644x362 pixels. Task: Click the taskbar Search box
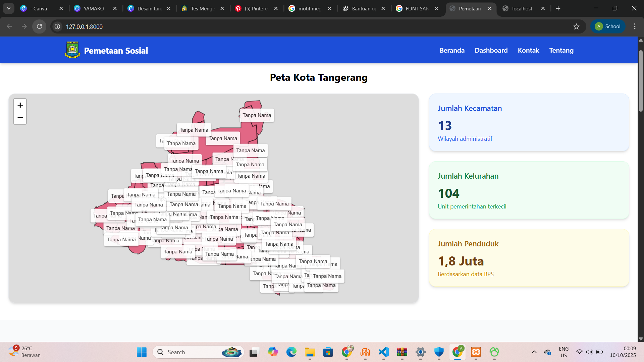(198, 352)
